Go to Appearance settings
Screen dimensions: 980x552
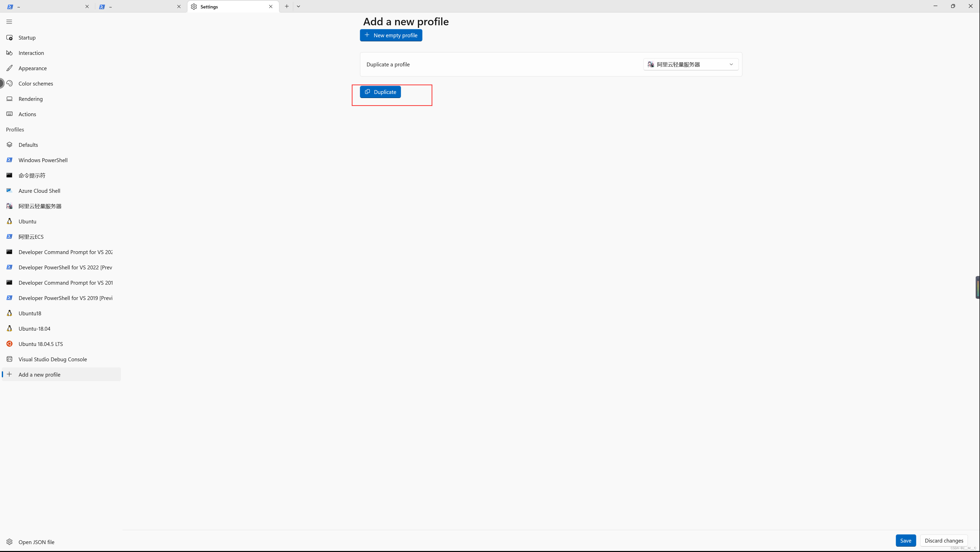tap(32, 68)
